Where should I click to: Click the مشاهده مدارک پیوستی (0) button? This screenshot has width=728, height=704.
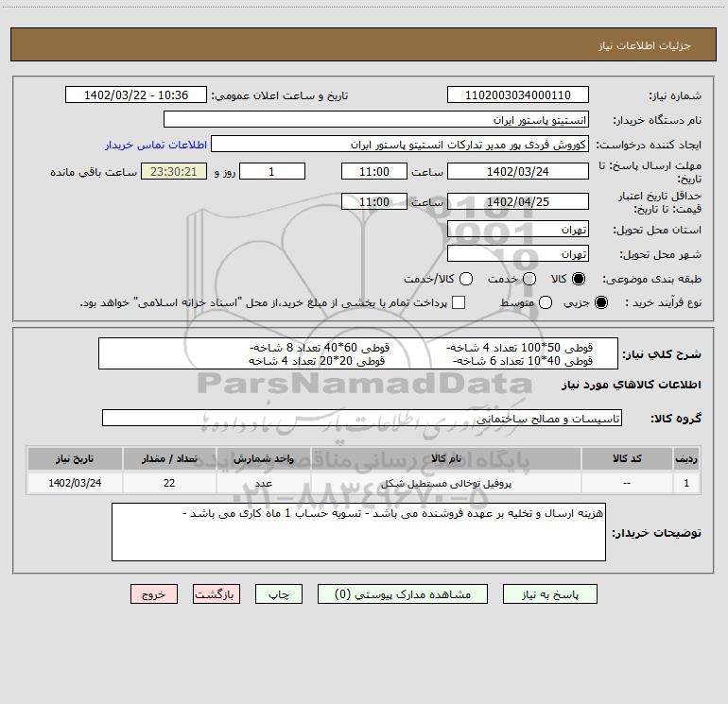point(403,594)
